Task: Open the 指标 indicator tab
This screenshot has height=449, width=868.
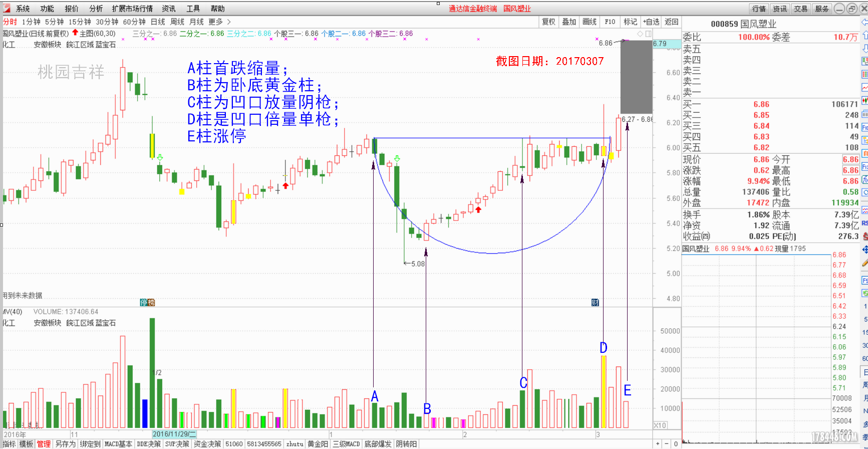Action: (x=10, y=444)
